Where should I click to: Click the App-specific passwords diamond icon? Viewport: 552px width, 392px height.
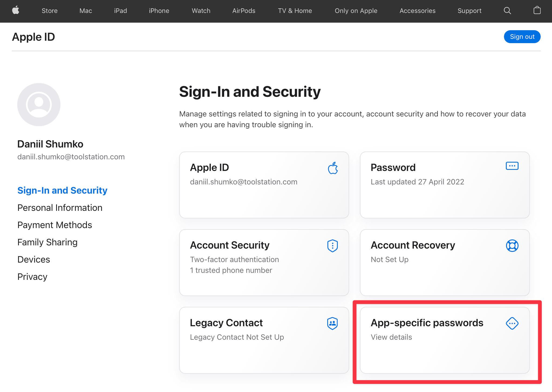tap(512, 323)
